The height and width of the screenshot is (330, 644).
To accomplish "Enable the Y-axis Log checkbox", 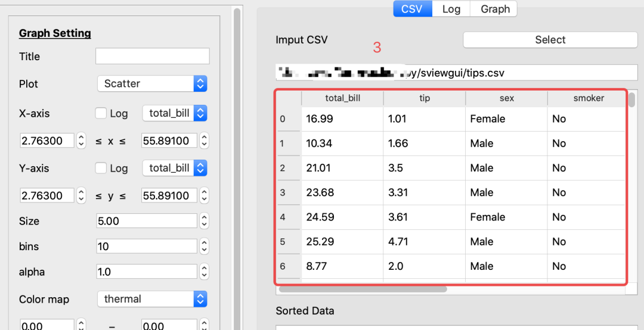I will [101, 168].
